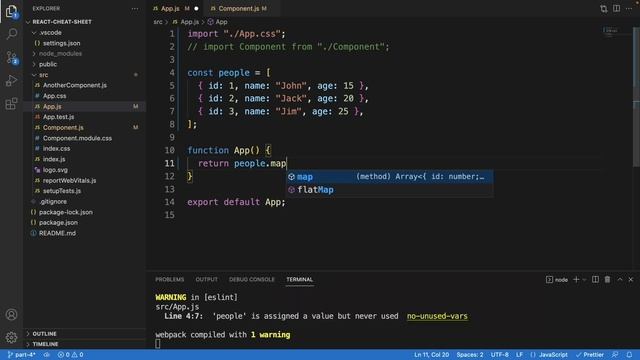Change indentation via Spaces: 2
The image size is (640, 360).
pyautogui.click(x=470, y=355)
